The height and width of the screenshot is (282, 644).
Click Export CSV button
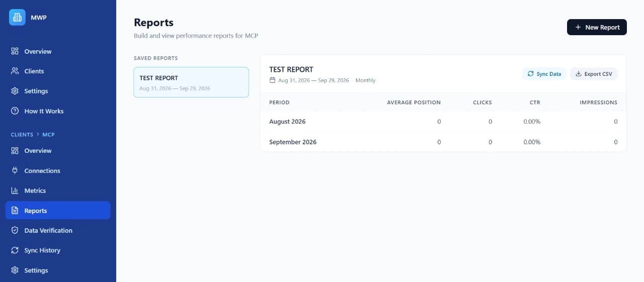point(594,74)
